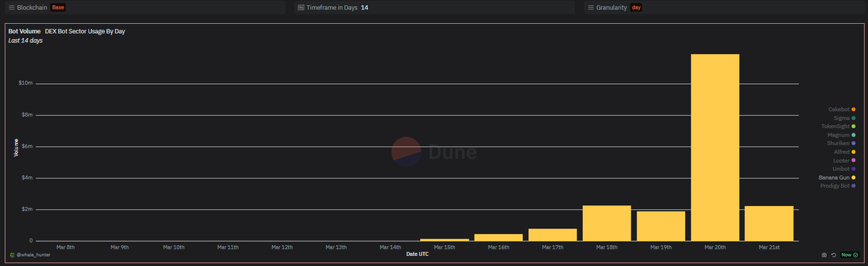This screenshot has width=868, height=266.
Task: Click the green Now status badge
Action: [x=849, y=255]
